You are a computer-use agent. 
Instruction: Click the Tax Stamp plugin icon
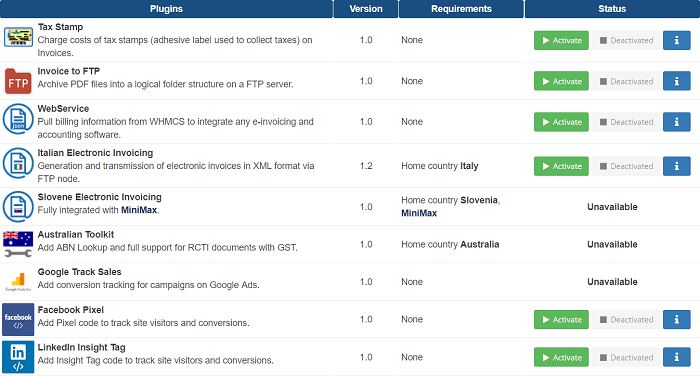18,37
